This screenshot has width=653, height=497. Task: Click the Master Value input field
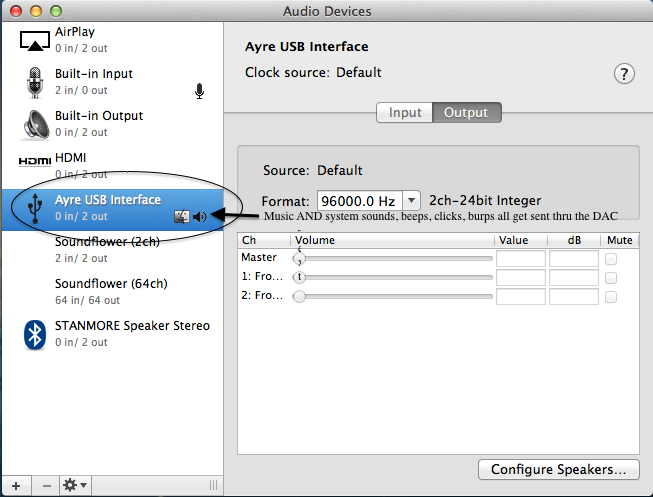click(x=521, y=259)
